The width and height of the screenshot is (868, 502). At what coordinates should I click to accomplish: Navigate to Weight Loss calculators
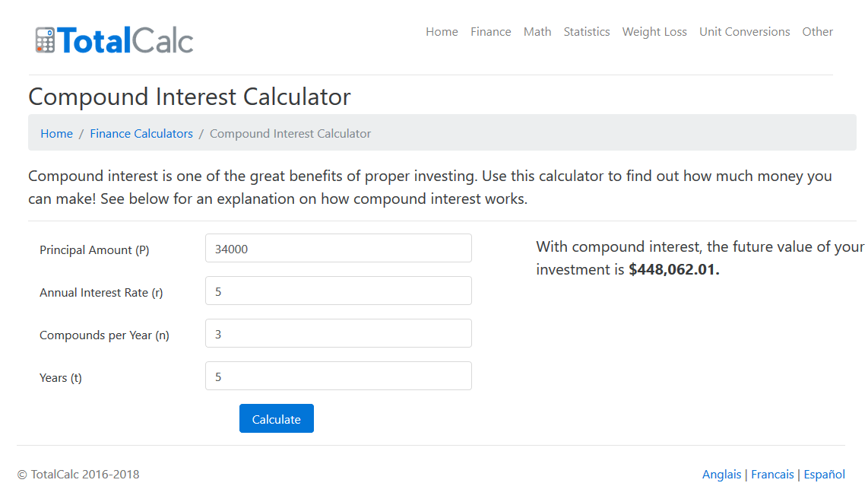pyautogui.click(x=654, y=31)
